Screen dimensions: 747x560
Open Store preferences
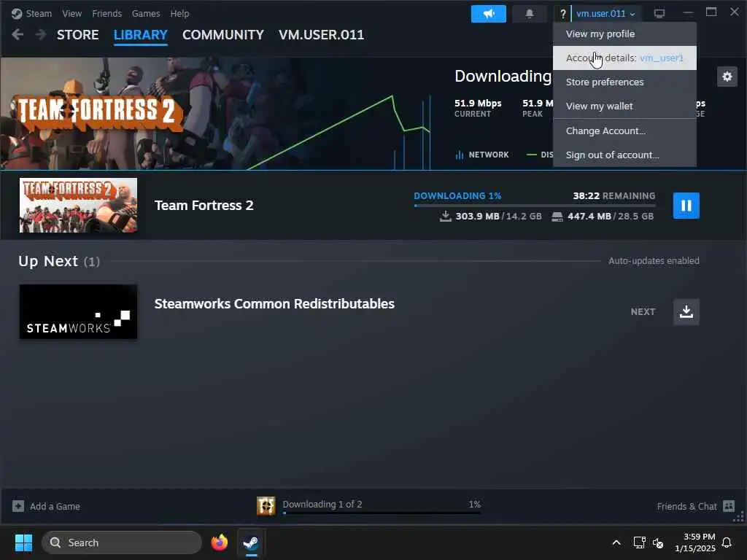[624, 82]
